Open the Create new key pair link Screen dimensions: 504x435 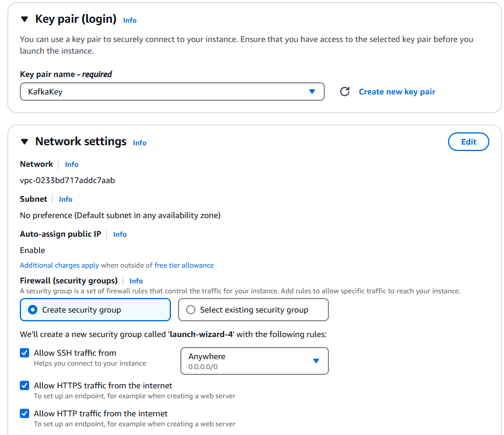click(x=397, y=92)
